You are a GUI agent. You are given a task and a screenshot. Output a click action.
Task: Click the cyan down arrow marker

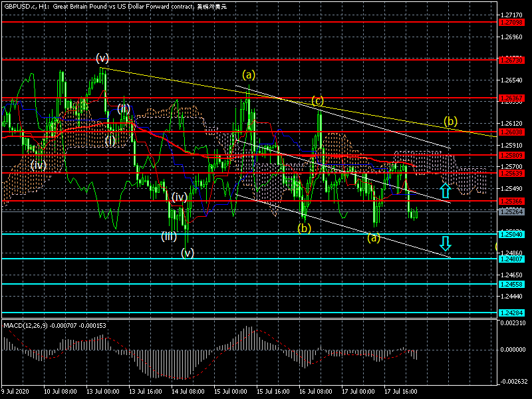click(445, 243)
